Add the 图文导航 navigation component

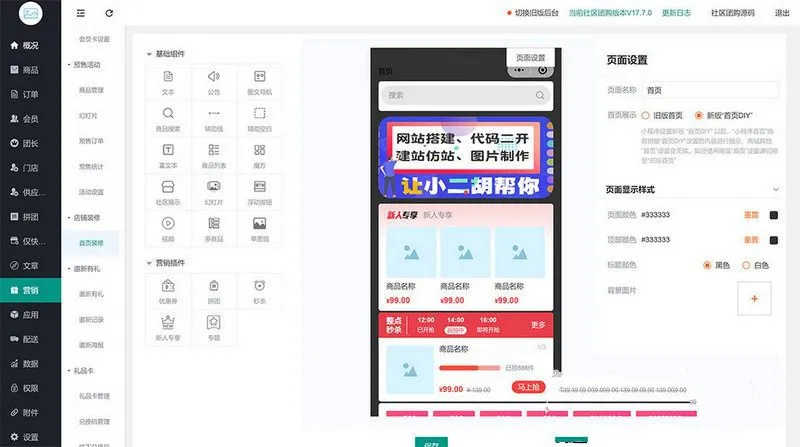(260, 83)
